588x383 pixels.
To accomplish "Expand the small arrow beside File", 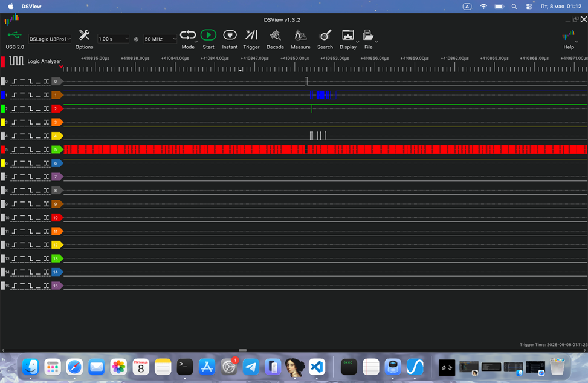I will pyautogui.click(x=376, y=42).
